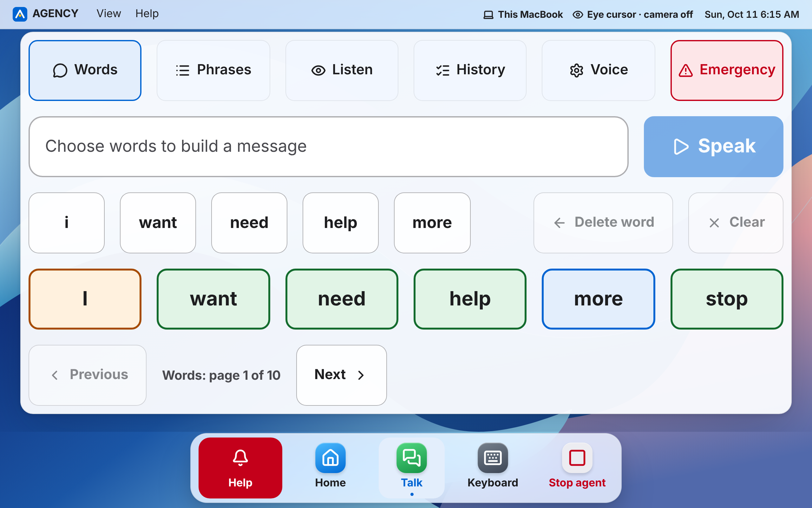The width and height of the screenshot is (812, 508).
Task: Go to Previous words page
Action: (88, 375)
